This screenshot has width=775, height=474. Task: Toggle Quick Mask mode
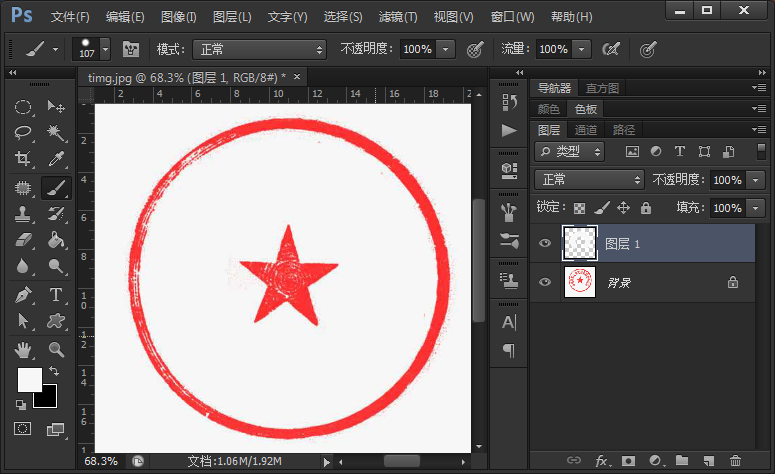click(x=22, y=429)
